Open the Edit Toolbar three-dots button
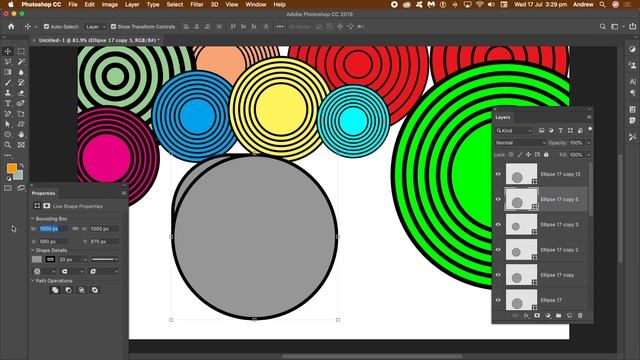Screen dimensions: 640x360 point(8,156)
